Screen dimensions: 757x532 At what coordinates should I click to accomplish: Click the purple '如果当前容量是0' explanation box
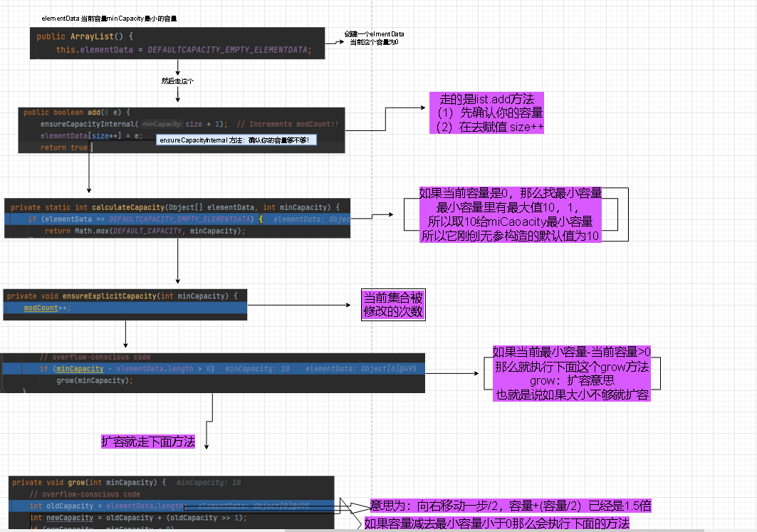point(511,214)
